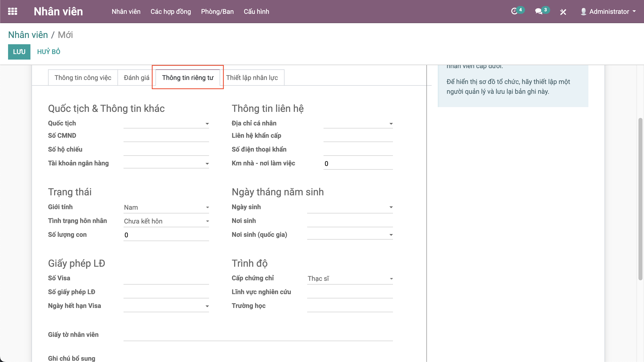
Task: Switch to Thiết lập nhân lực tab
Action: pos(252,78)
